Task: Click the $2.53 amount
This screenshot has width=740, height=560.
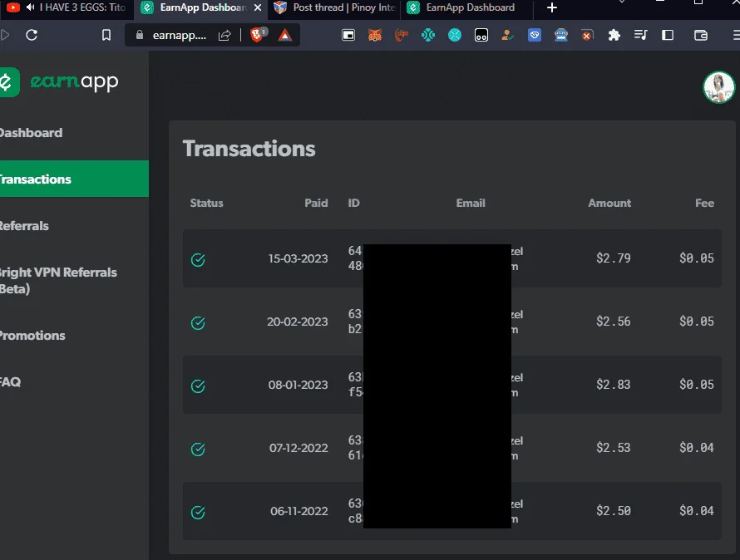Action: tap(614, 448)
